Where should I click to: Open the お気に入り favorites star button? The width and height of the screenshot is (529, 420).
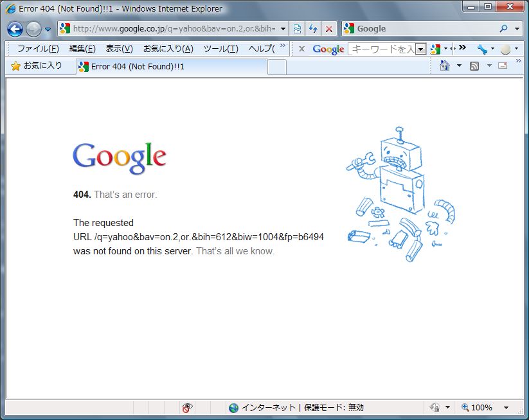coord(37,66)
